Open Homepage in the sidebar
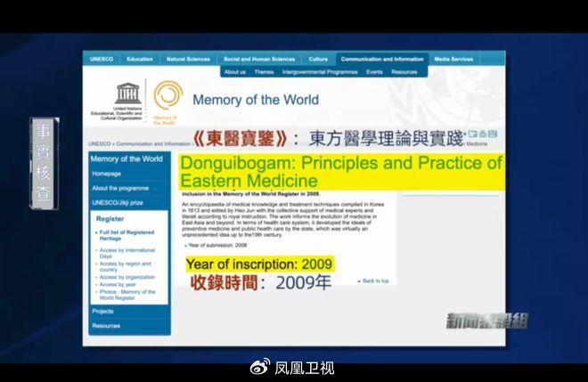Viewport: 588px width, 382px height. [x=107, y=174]
